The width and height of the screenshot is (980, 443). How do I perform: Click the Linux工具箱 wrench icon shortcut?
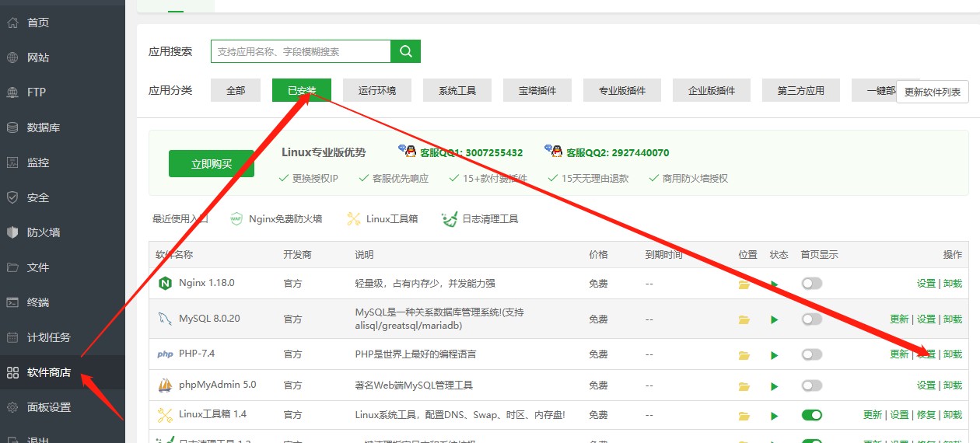click(354, 219)
